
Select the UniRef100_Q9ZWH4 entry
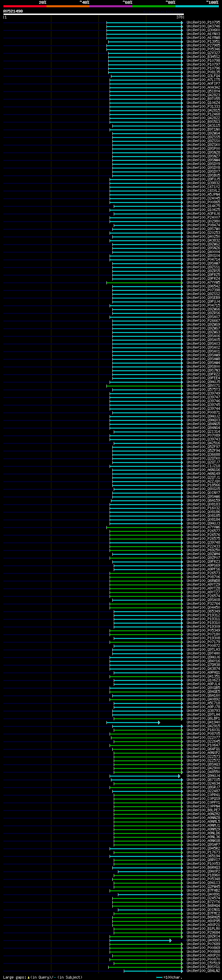pyautogui.click(x=203, y=554)
